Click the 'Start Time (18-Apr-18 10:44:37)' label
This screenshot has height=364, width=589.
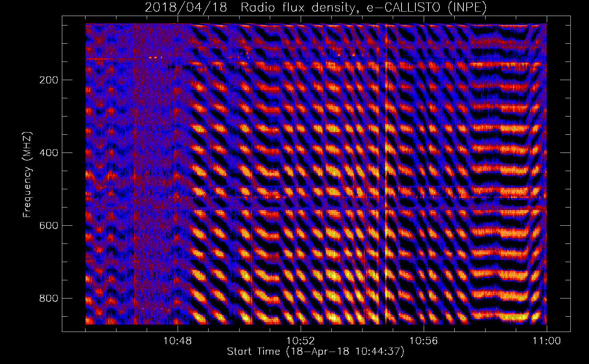coord(316,352)
